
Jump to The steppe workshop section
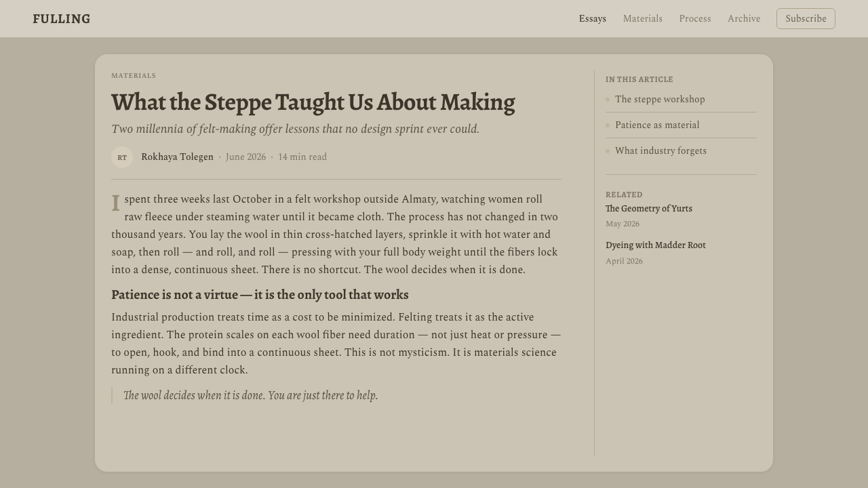(660, 100)
